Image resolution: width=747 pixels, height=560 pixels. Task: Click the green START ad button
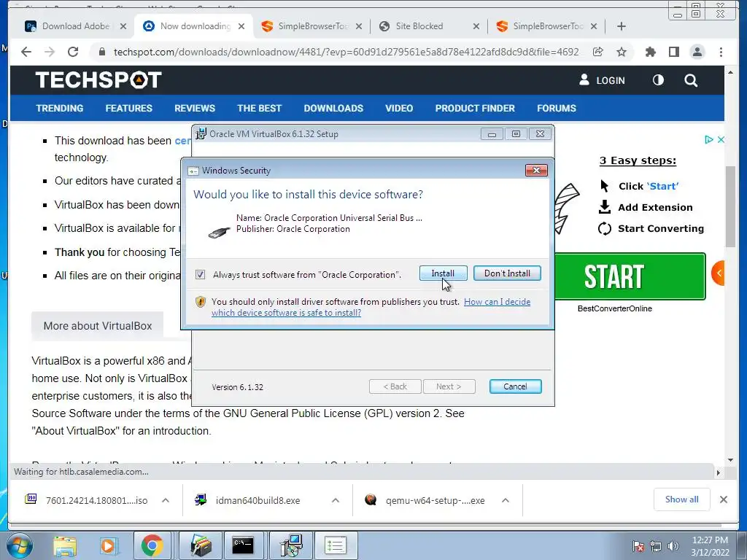pyautogui.click(x=630, y=276)
